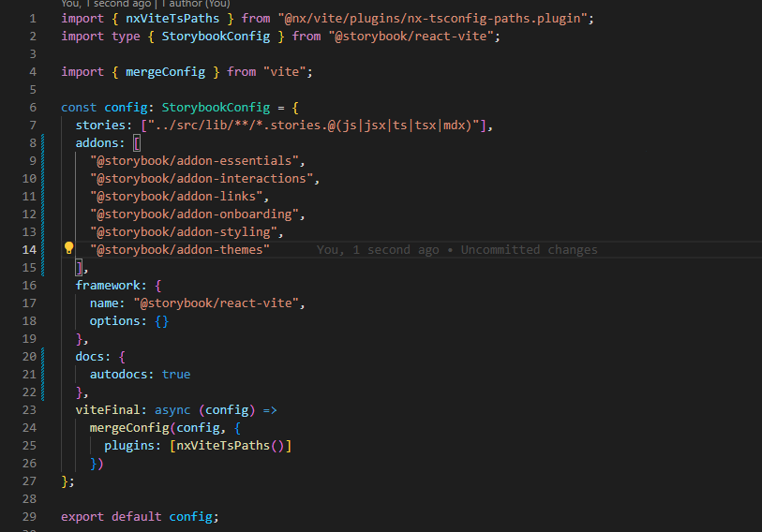Click '@storybook/addon-styling' entry
Viewport: 762px width, 532px height.
(x=184, y=232)
